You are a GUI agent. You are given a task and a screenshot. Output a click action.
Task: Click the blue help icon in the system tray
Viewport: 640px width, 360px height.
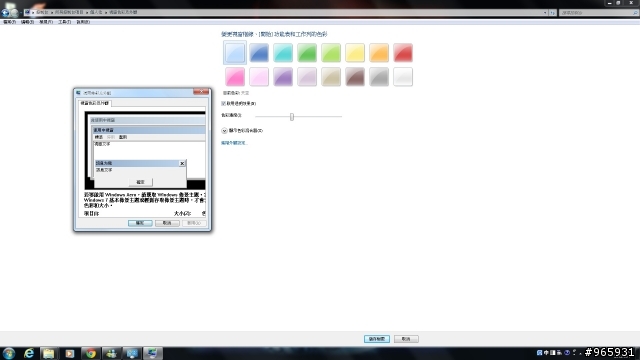pos(567,353)
